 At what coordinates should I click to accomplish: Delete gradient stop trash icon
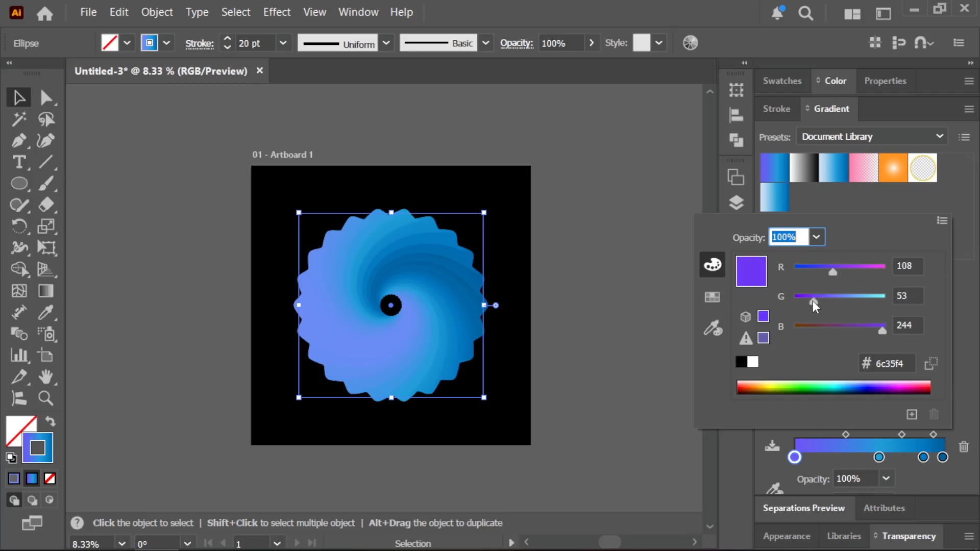point(964,447)
